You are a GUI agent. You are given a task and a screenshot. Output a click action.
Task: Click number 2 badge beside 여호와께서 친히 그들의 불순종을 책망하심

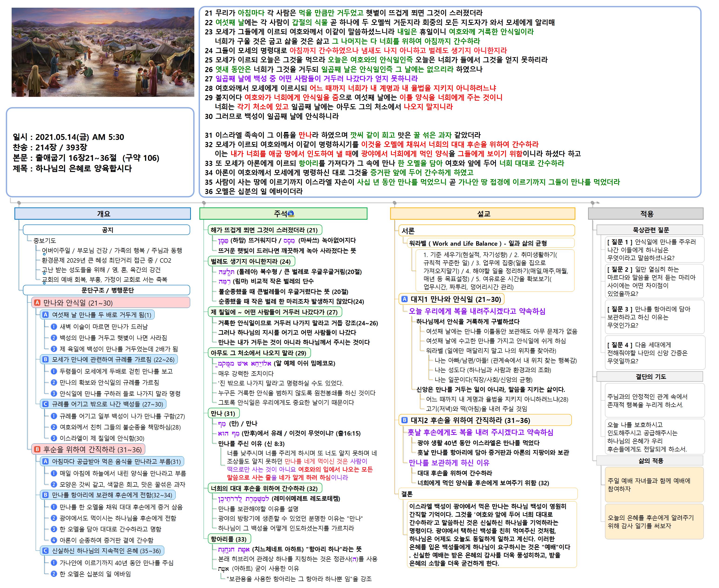[x=53, y=427]
